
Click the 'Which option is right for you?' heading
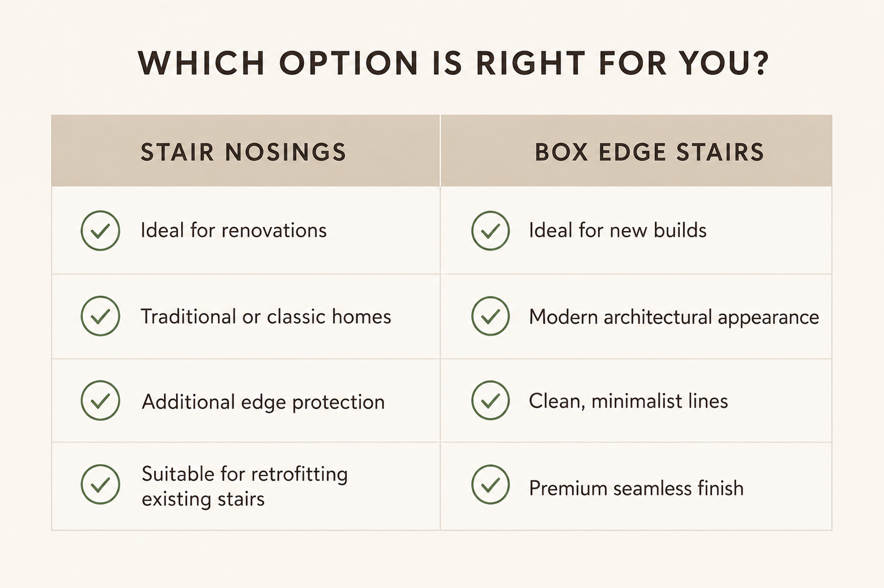point(453,63)
